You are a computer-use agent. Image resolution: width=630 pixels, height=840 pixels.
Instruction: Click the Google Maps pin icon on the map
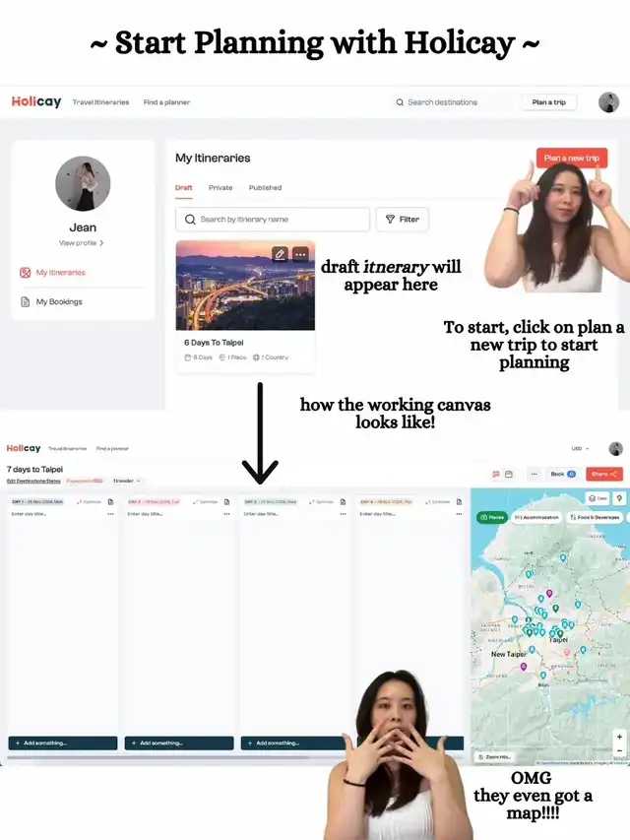[619, 498]
